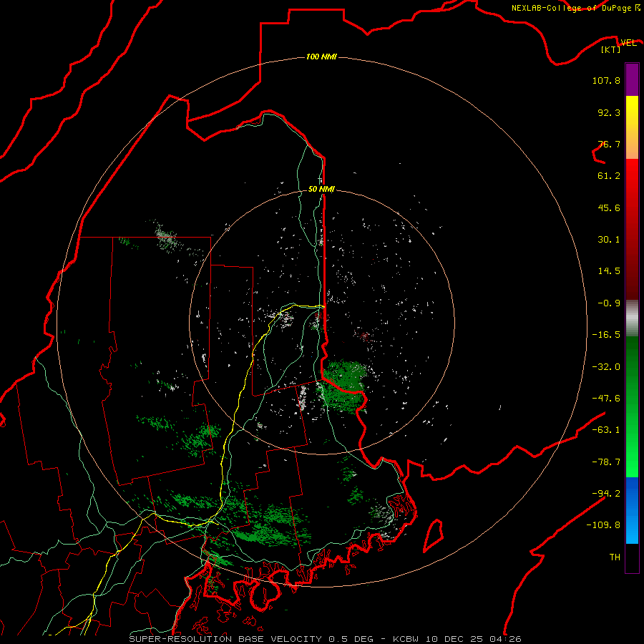The image size is (644, 644).
Task: Click the 30.1 scale value
Action: click(x=609, y=240)
